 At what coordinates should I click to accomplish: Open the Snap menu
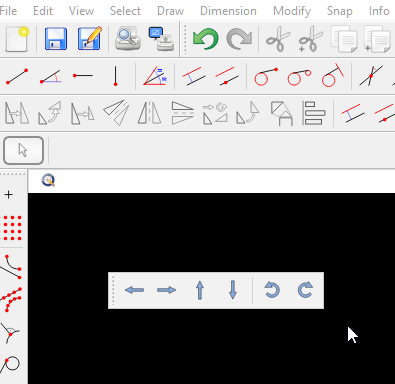pos(340,12)
